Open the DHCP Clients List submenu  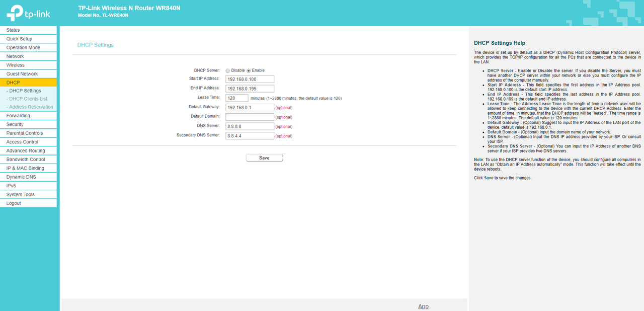tap(28, 99)
